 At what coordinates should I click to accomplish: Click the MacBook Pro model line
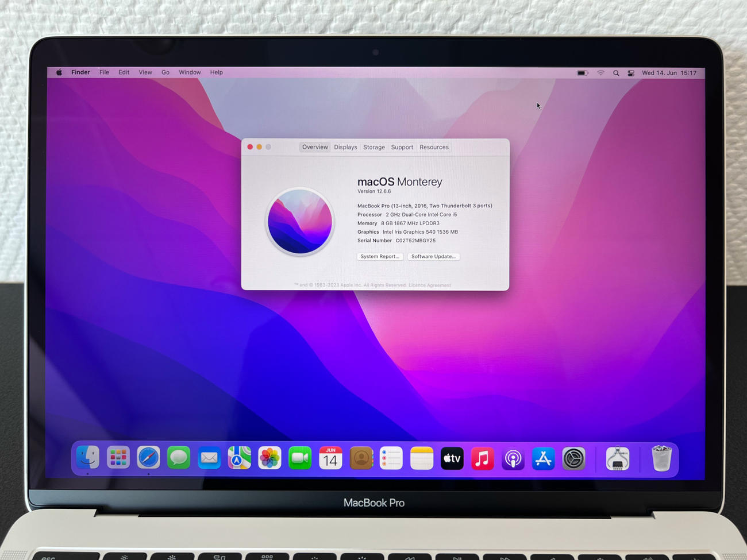pyautogui.click(x=425, y=206)
